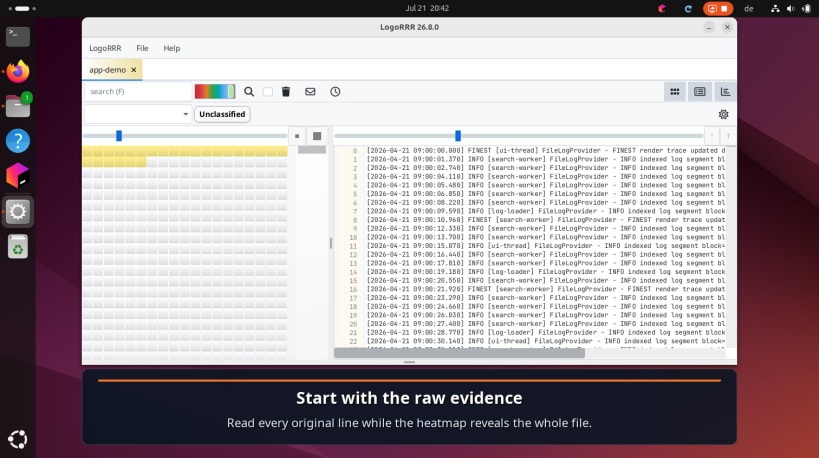Close the app-demo tab
Viewport: 819px width, 458px height.
coord(134,69)
